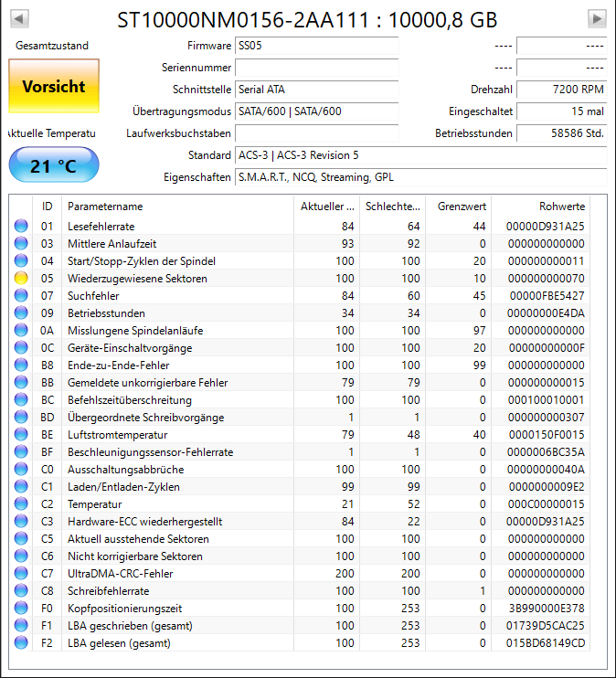Click the empty Seriennummer field
This screenshot has height=678, width=616.
[316, 68]
